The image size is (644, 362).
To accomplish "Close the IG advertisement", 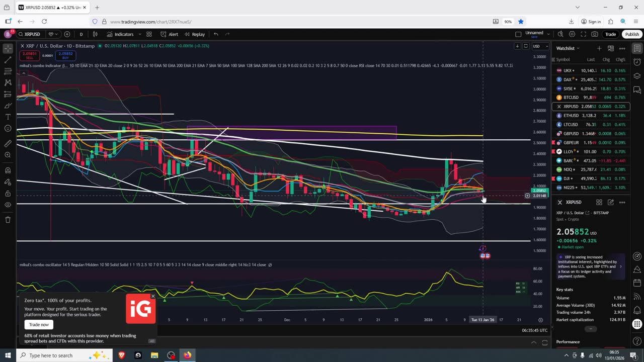I will tap(153, 296).
